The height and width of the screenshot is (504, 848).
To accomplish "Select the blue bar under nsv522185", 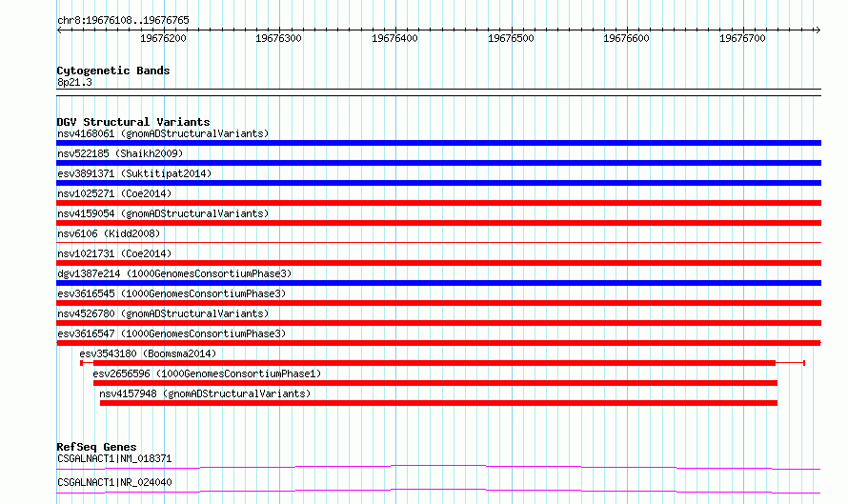I will [438, 163].
